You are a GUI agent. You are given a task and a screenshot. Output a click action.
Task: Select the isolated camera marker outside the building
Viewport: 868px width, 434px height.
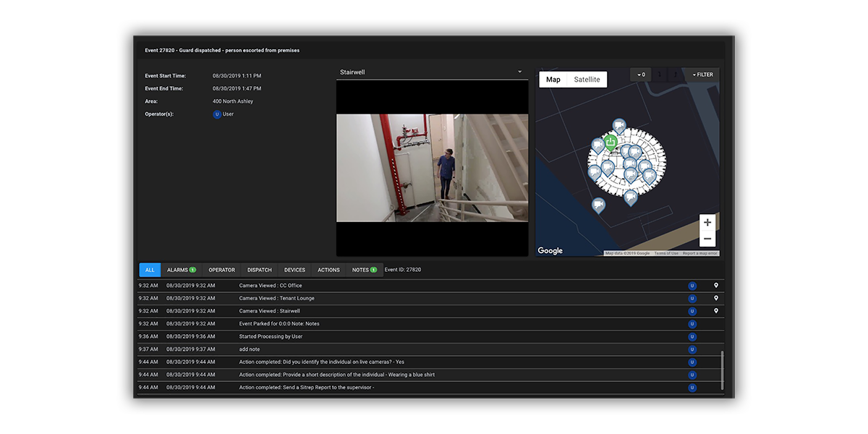[598, 205]
